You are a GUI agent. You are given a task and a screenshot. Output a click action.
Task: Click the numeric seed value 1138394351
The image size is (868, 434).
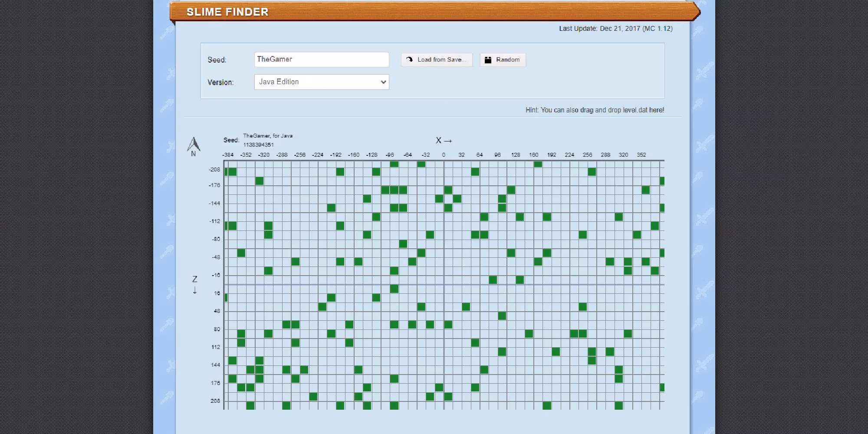coord(258,145)
